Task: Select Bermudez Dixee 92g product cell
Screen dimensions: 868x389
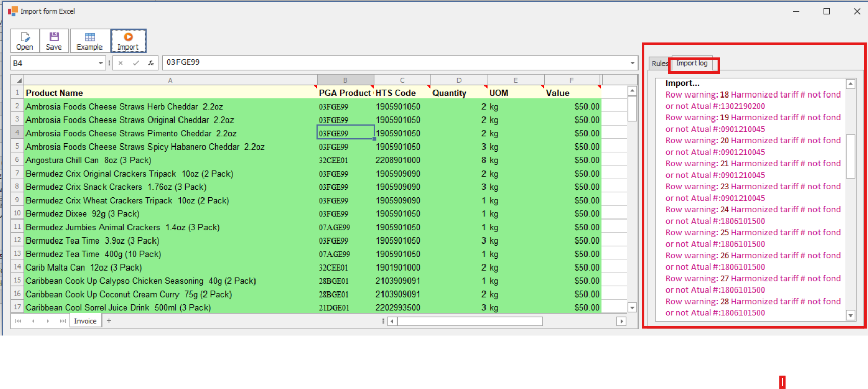Action: (170, 214)
